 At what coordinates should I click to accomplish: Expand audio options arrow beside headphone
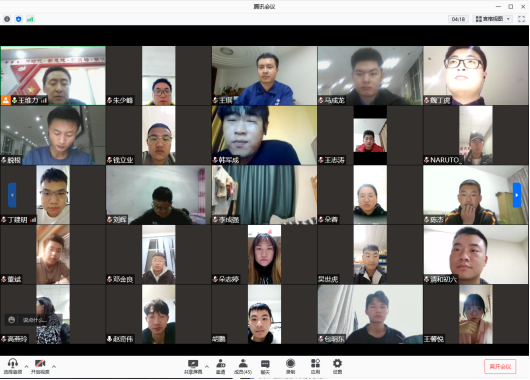26,366
